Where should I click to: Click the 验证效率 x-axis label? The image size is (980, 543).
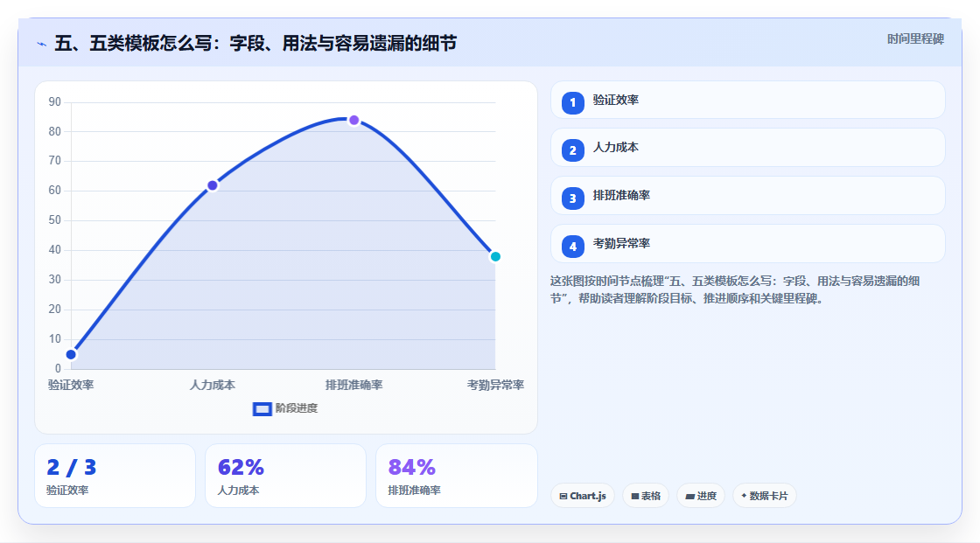[71, 385]
